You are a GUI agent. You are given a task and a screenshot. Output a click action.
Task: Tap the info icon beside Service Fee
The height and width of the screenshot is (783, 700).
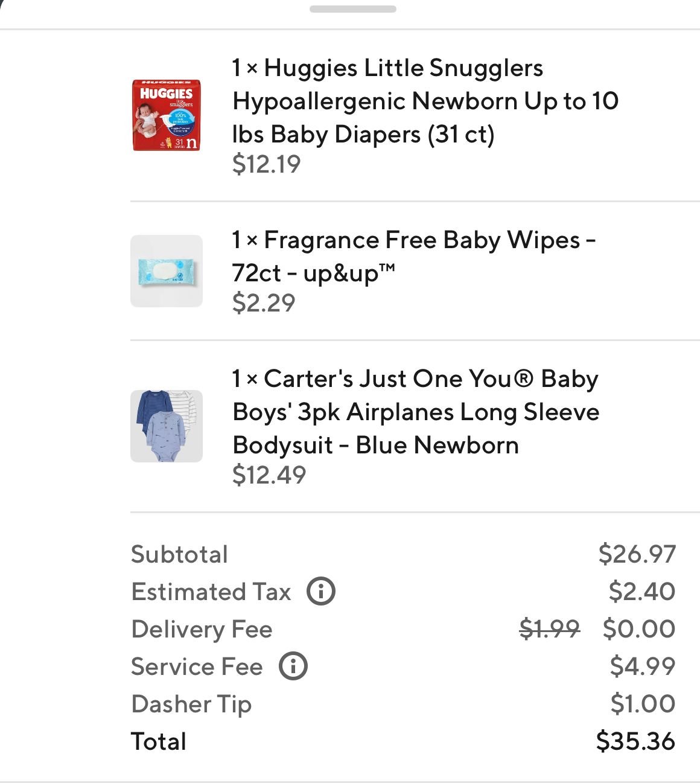293,666
